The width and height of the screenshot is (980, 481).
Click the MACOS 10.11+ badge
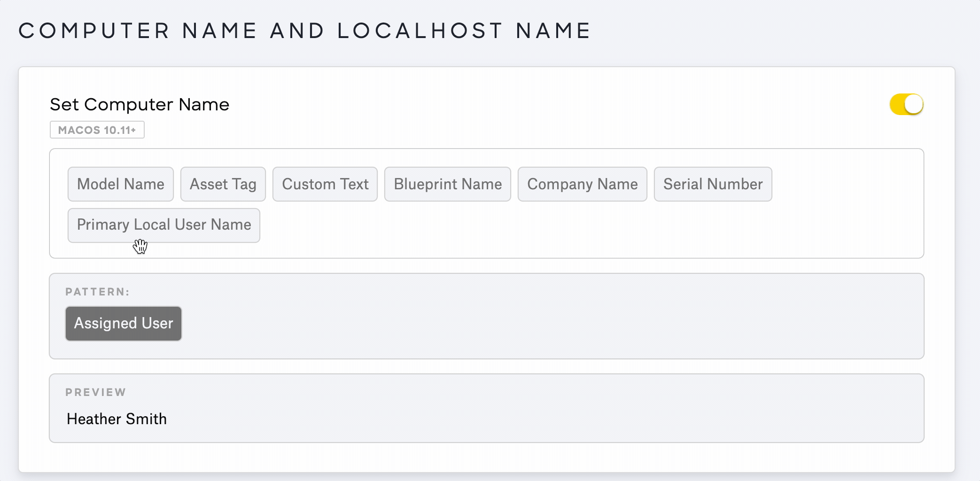tap(97, 130)
